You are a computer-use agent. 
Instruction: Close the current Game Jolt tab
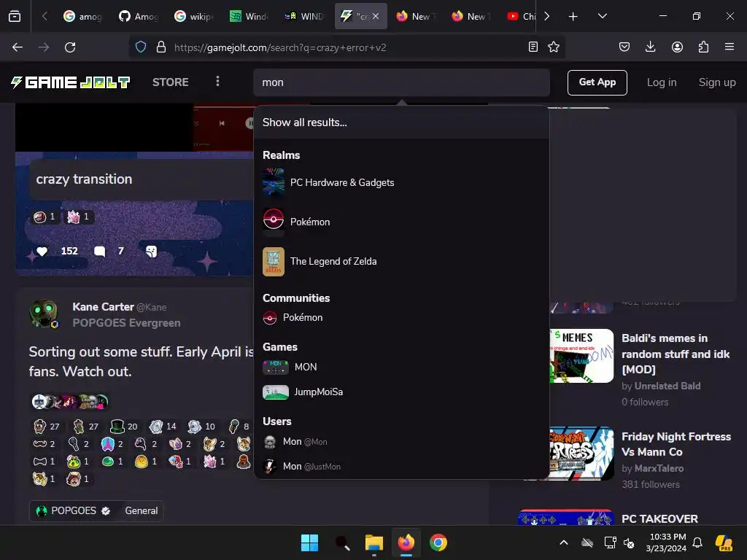coord(376,16)
